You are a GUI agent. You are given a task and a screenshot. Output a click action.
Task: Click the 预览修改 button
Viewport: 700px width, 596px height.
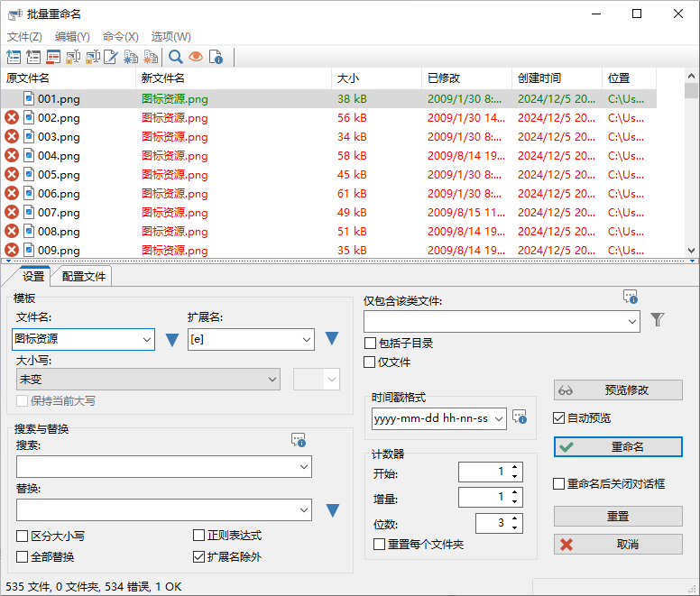618,390
